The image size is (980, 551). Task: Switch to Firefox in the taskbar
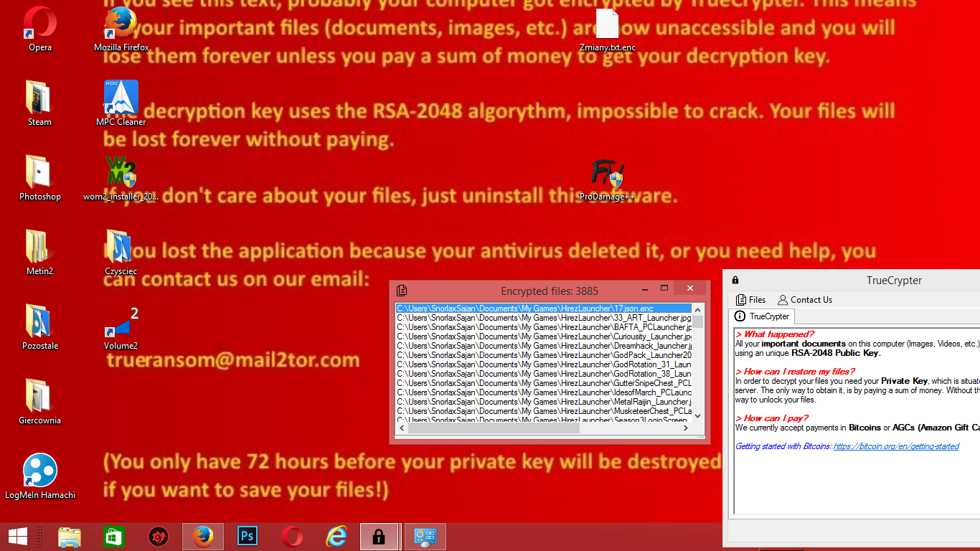click(203, 537)
